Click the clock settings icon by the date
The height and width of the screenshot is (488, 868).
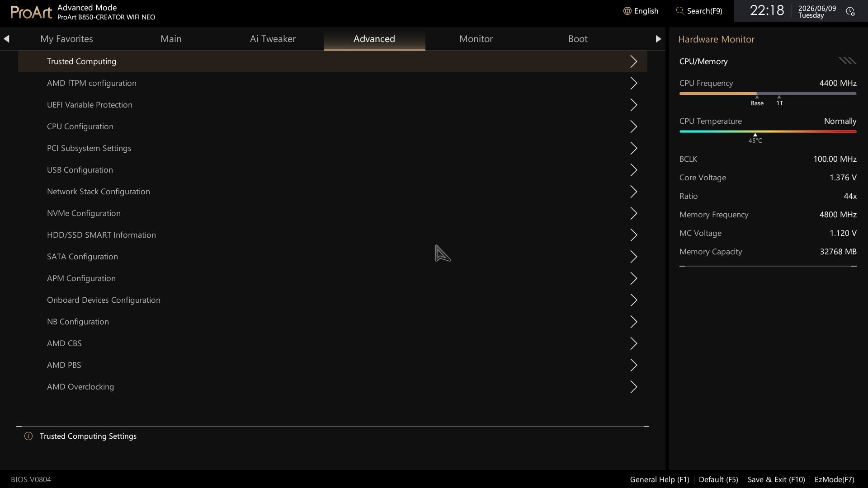coord(850,12)
